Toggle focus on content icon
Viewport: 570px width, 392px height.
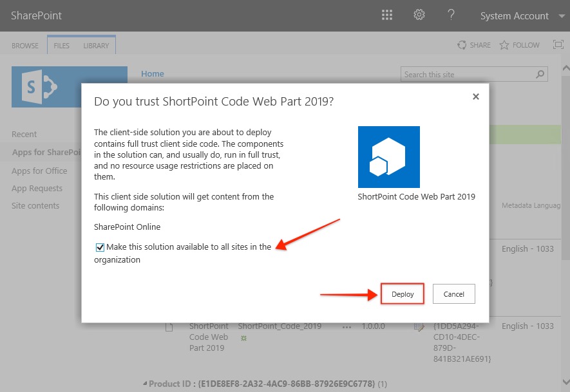558,44
